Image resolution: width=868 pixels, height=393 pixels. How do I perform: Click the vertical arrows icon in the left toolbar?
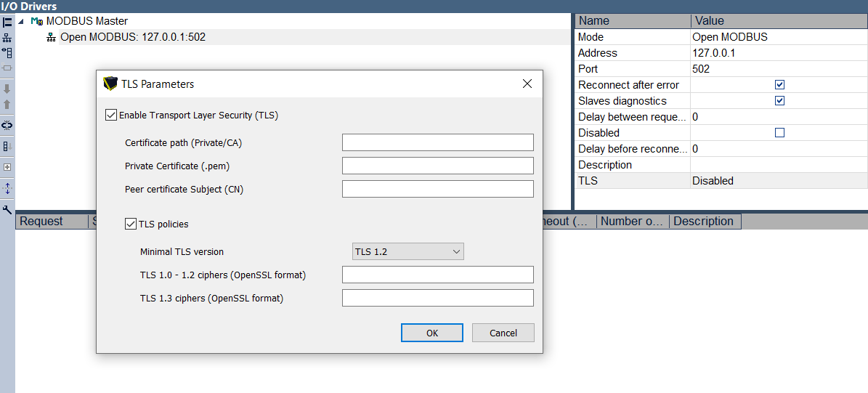pyautogui.click(x=7, y=188)
